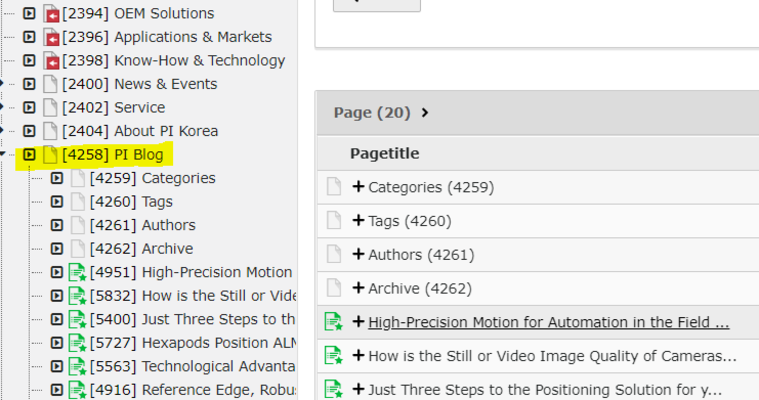Expand the Tags (4260) list row
Viewport: 759px width, 400px height.
click(358, 221)
